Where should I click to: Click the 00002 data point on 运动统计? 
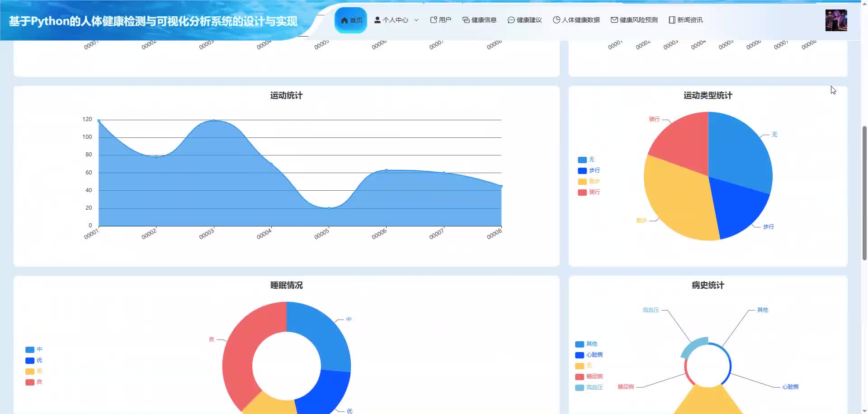click(156, 157)
